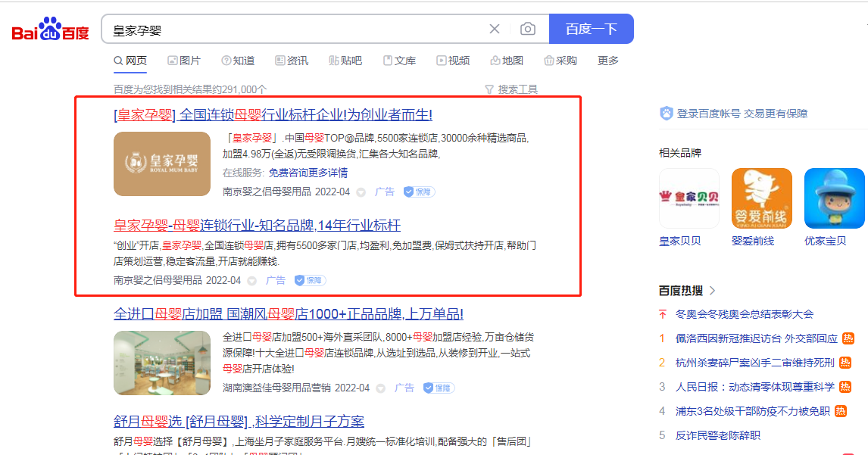Click the 皇家贝贝 brand icon
This screenshot has height=455, width=868.
click(x=688, y=198)
